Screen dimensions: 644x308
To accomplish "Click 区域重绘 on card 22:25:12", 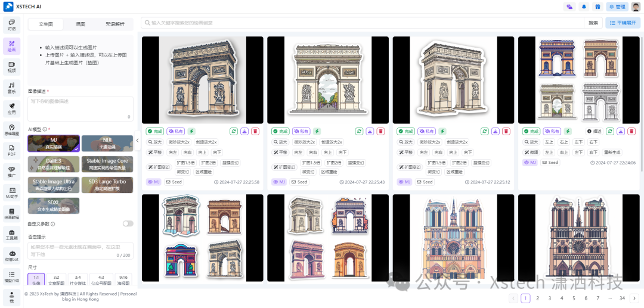I will (x=455, y=172).
